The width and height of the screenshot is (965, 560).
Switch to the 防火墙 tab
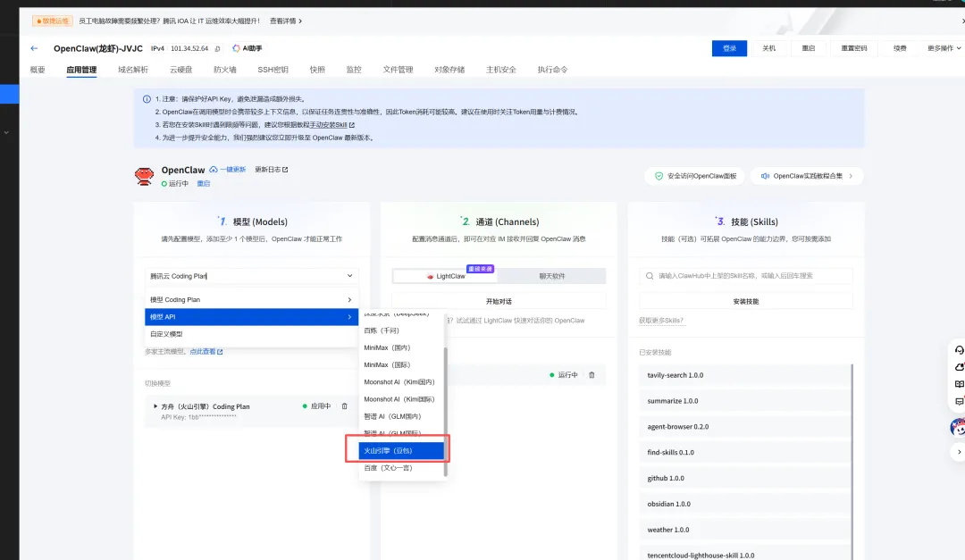click(224, 70)
